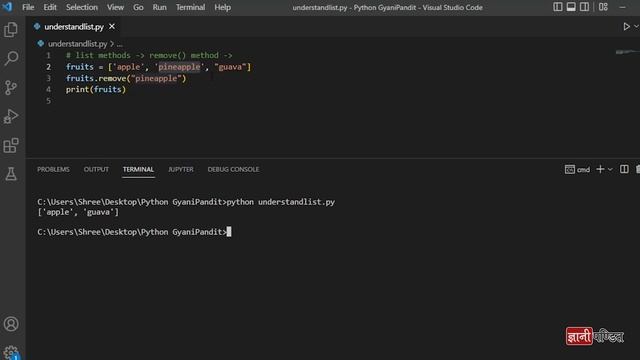Image resolution: width=640 pixels, height=360 pixels.
Task: Open the Testing flask view
Action: click(11, 174)
